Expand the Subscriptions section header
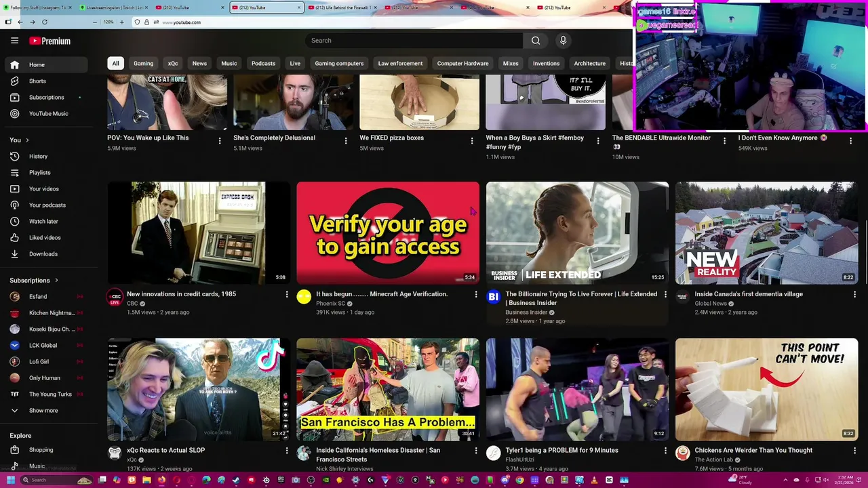This screenshot has width=868, height=488. pyautogui.click(x=34, y=280)
